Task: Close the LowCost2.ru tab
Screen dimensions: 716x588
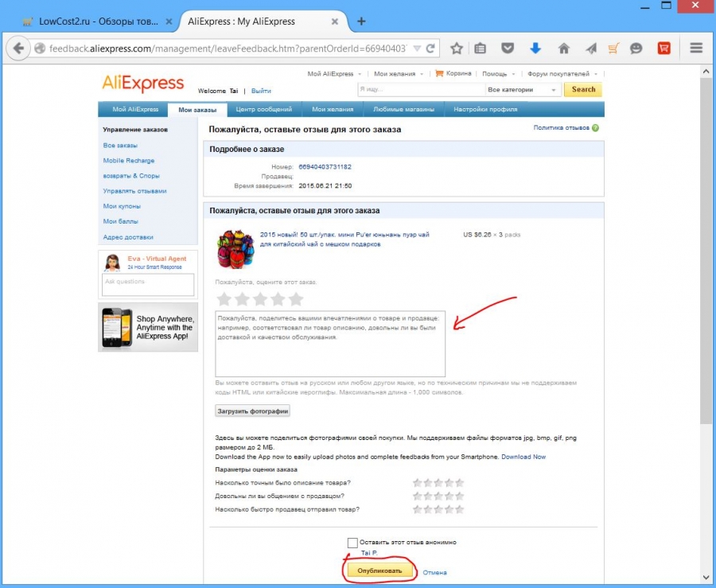Action: (x=169, y=21)
